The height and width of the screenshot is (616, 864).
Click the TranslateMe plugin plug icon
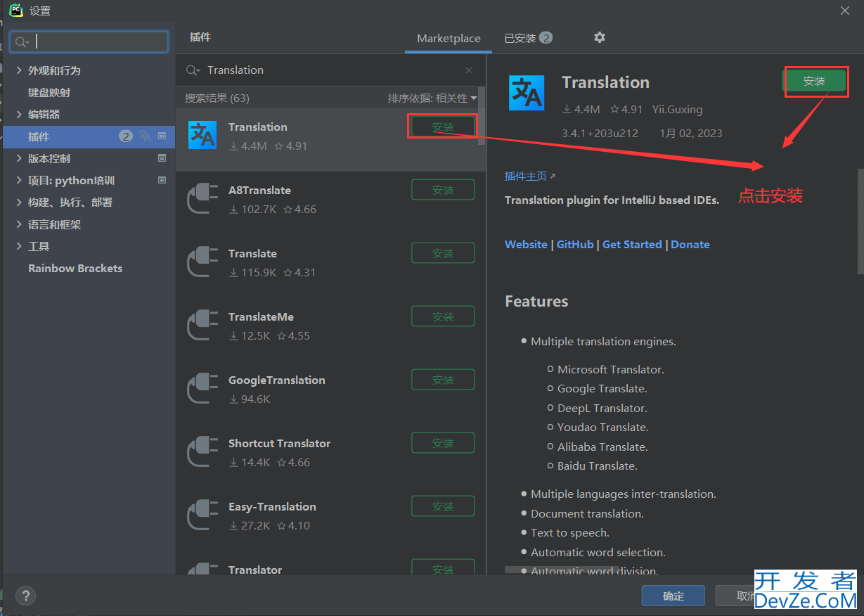click(x=202, y=325)
